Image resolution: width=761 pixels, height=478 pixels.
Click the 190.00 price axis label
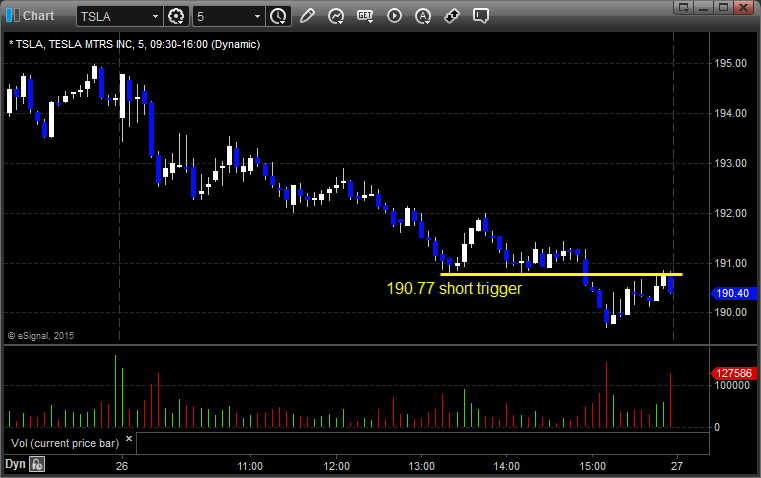pyautogui.click(x=730, y=312)
